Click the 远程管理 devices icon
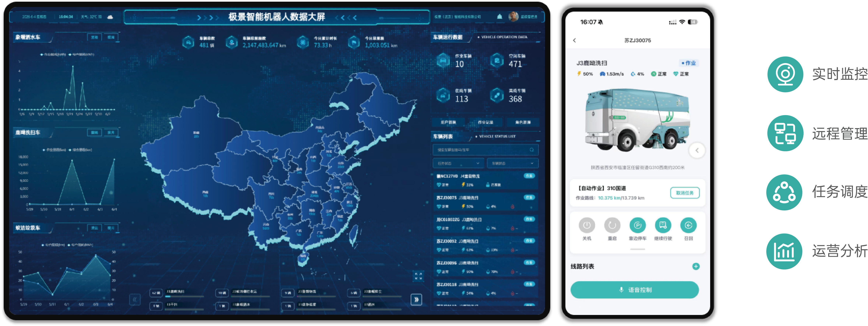 (x=785, y=133)
